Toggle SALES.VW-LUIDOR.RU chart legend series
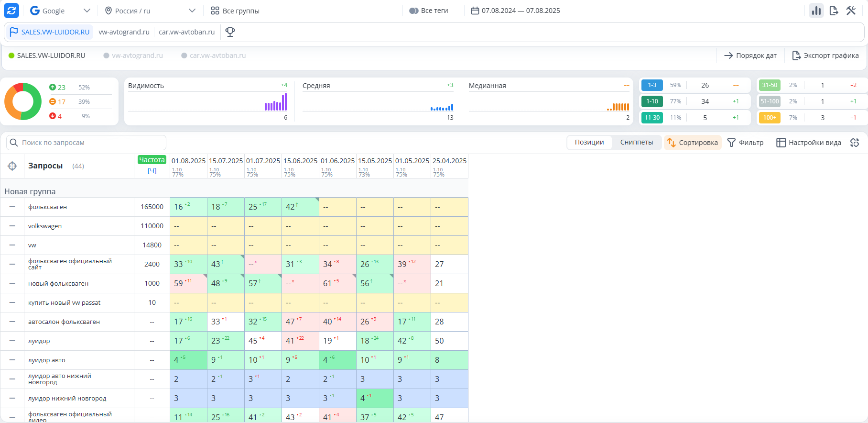This screenshot has width=868, height=423. pos(47,56)
